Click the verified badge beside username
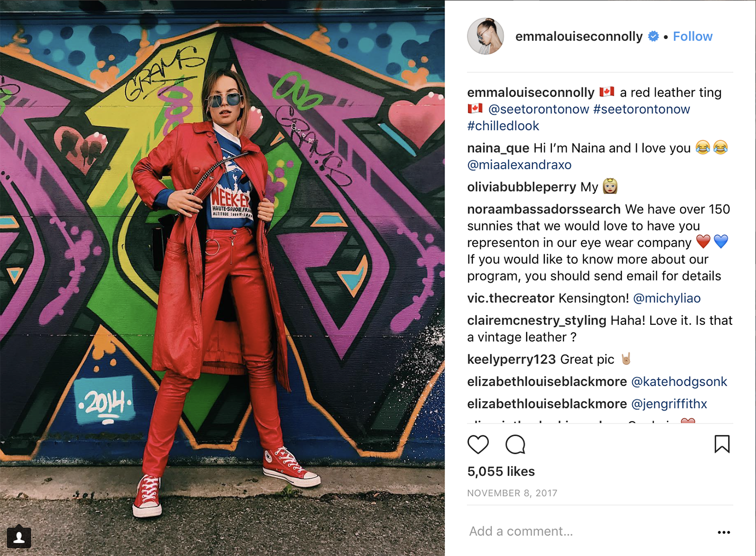The image size is (756, 556). pyautogui.click(x=653, y=36)
